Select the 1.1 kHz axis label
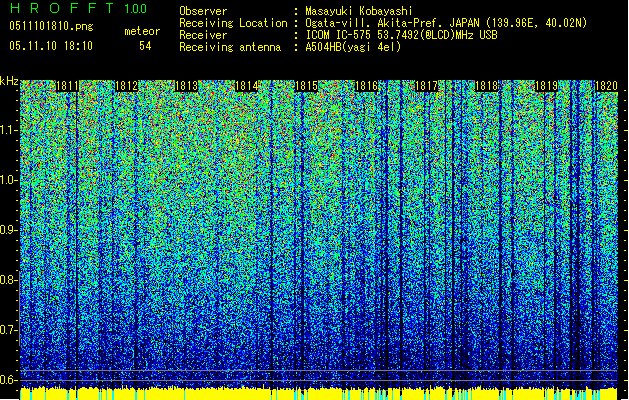629x400 pixels. 9,130
